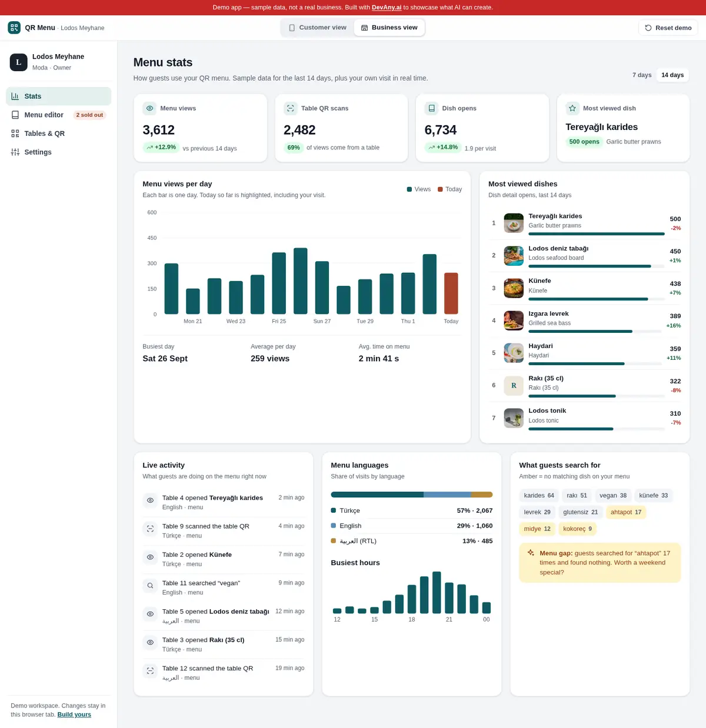This screenshot has width=706, height=728.
Task: Click the vegan search tag
Action: coord(613,495)
